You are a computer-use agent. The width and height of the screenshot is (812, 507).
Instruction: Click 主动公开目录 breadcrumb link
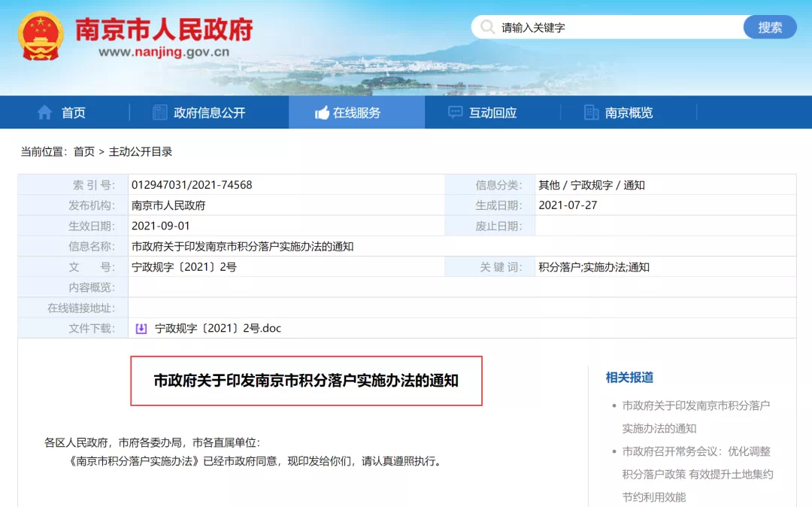point(141,152)
